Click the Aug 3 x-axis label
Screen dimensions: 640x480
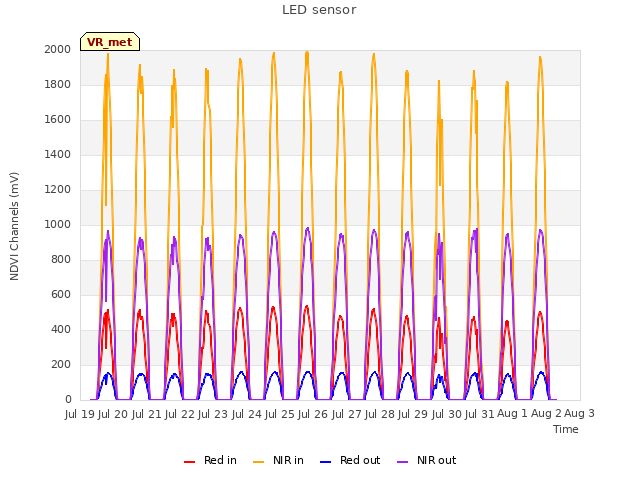579,414
